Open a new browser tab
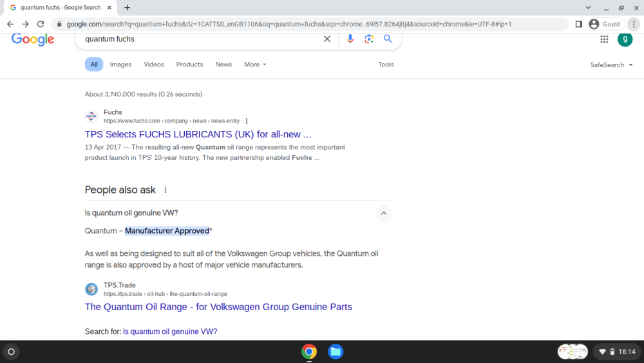 [128, 7]
